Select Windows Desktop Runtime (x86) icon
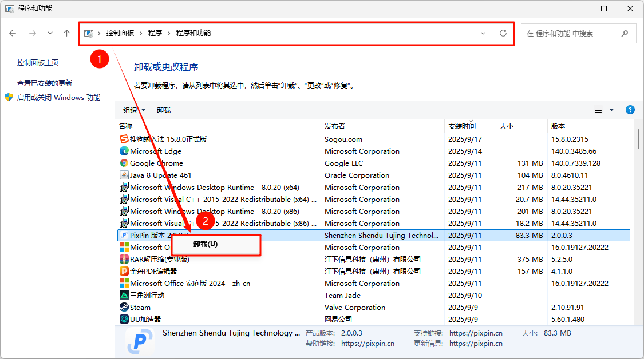 124,211
